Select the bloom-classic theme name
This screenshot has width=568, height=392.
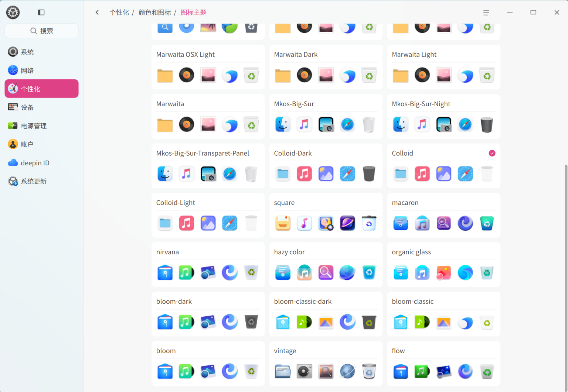pyautogui.click(x=412, y=302)
